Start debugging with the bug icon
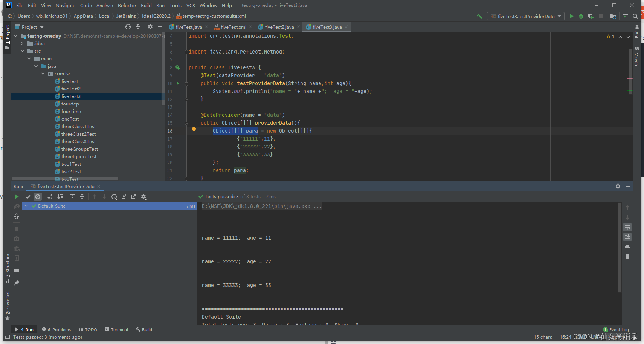644x344 pixels. pyautogui.click(x=581, y=16)
